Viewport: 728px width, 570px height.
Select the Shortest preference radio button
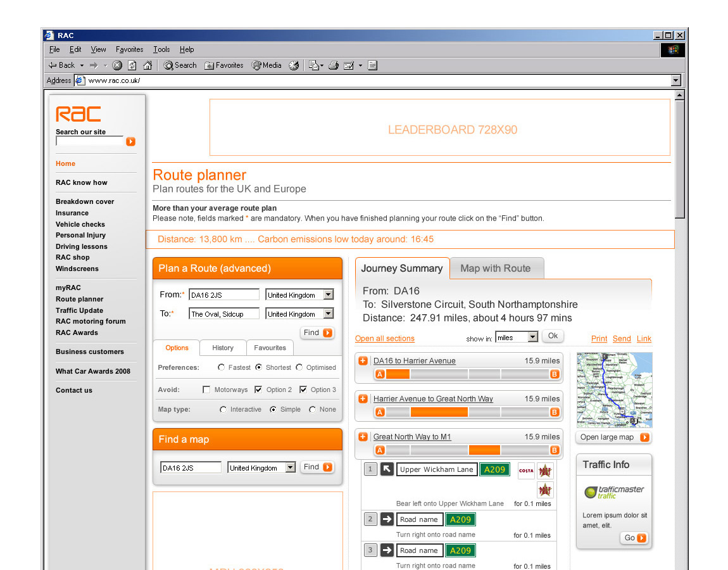click(x=259, y=367)
